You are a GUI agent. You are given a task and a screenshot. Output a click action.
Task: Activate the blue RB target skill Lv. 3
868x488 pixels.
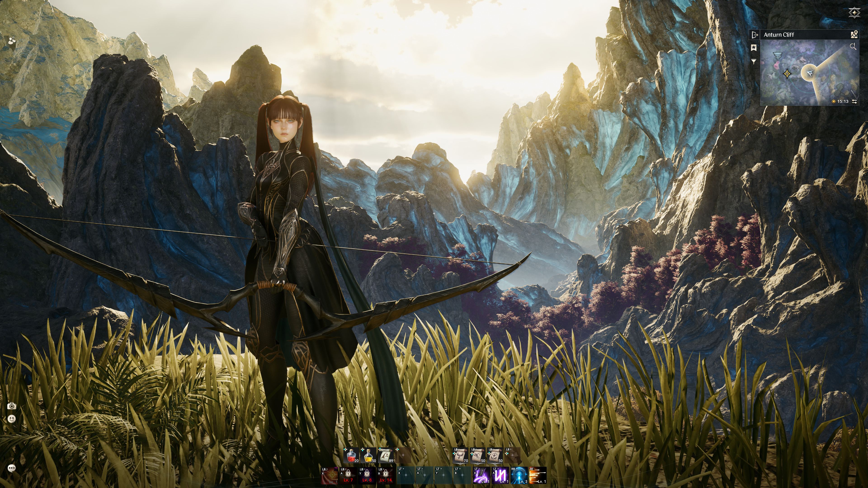519,476
